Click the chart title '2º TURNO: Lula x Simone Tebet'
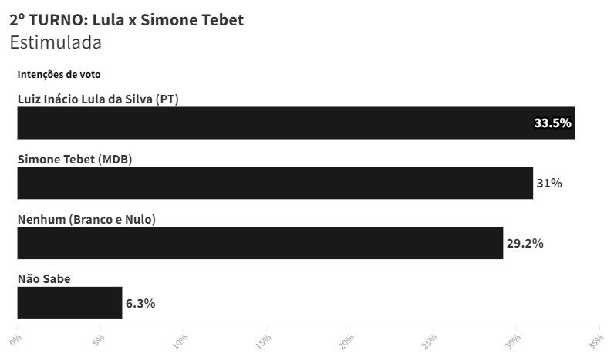The height and width of the screenshot is (364, 614). pyautogui.click(x=127, y=20)
